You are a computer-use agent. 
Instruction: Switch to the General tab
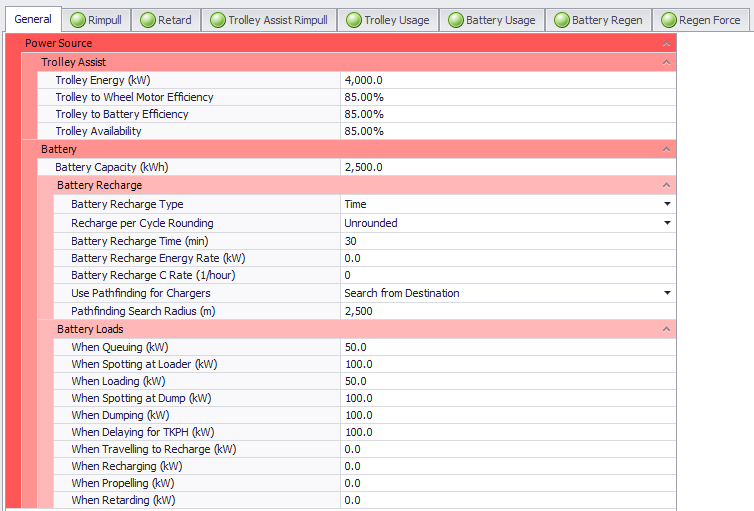click(x=32, y=20)
